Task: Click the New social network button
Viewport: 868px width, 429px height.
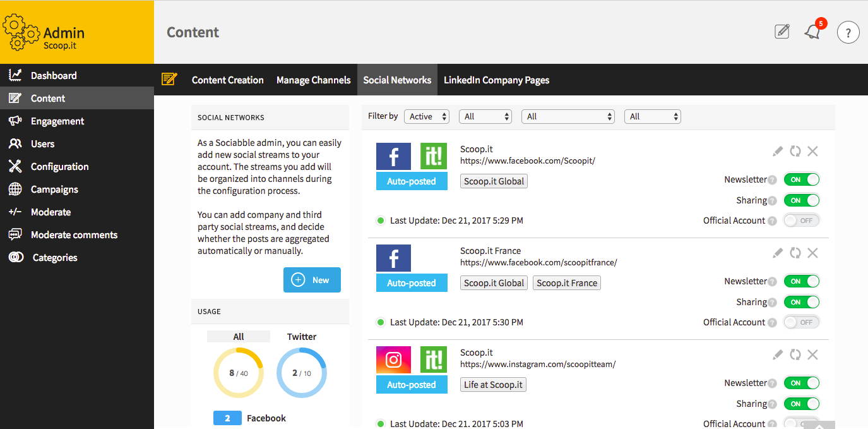Action: pos(312,280)
